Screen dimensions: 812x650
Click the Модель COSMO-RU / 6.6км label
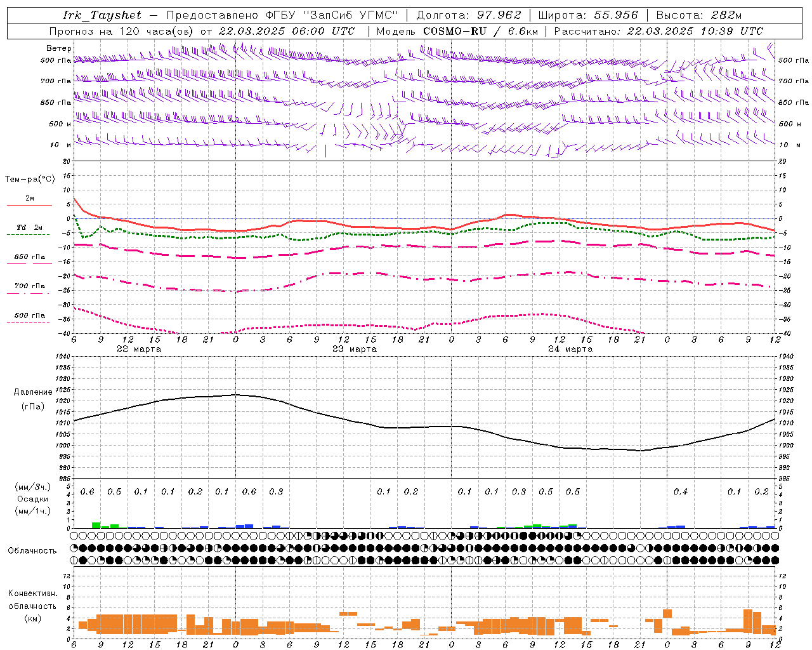pos(457,31)
